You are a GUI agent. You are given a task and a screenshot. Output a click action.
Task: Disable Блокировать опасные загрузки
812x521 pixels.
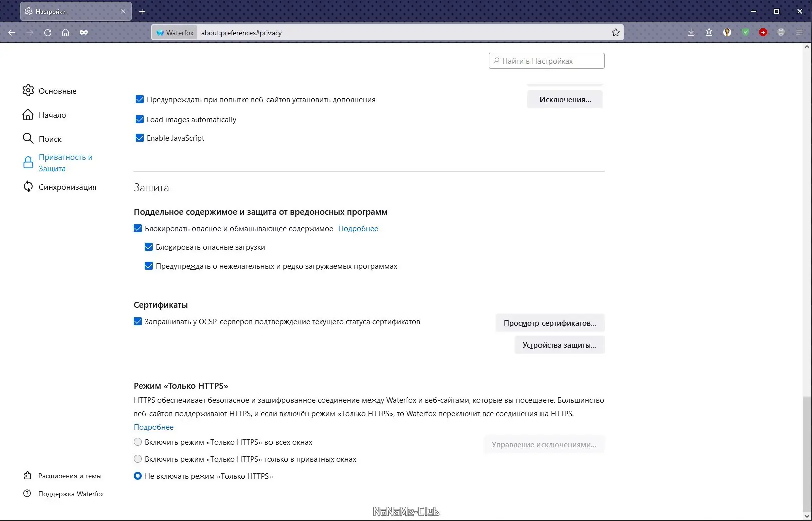click(x=149, y=247)
